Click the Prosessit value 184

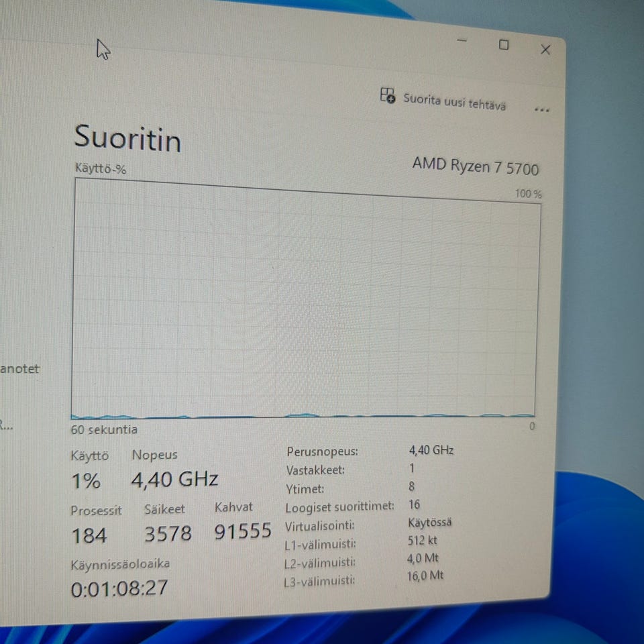pos(89,535)
